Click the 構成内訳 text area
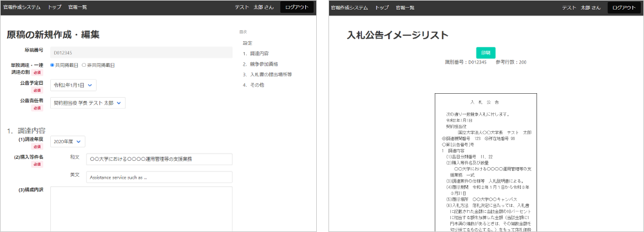 (x=141, y=209)
